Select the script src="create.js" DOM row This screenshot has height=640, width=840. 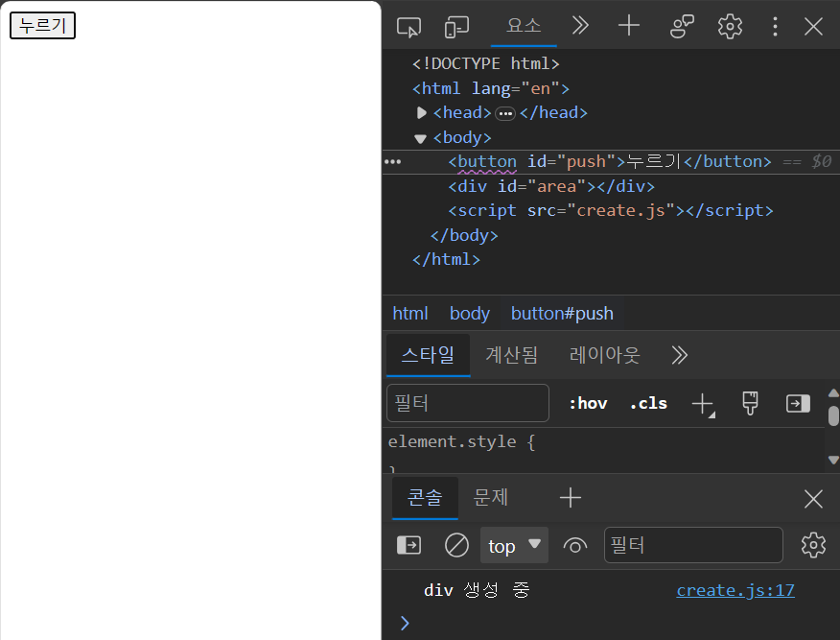pos(611,211)
